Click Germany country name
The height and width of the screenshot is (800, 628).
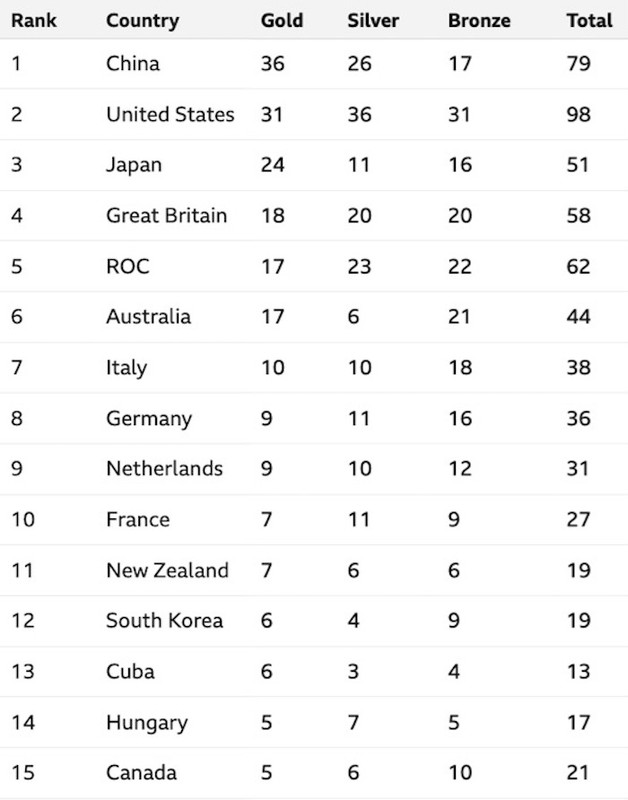pos(149,419)
